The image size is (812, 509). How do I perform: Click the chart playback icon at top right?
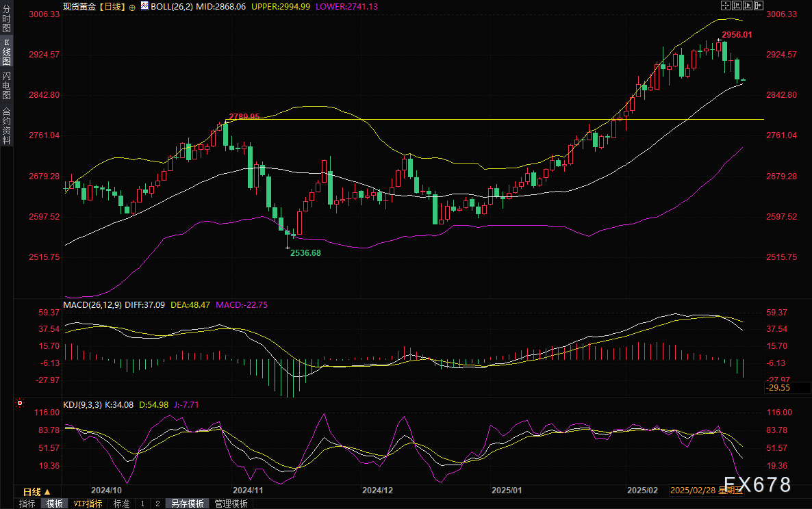coord(747,5)
